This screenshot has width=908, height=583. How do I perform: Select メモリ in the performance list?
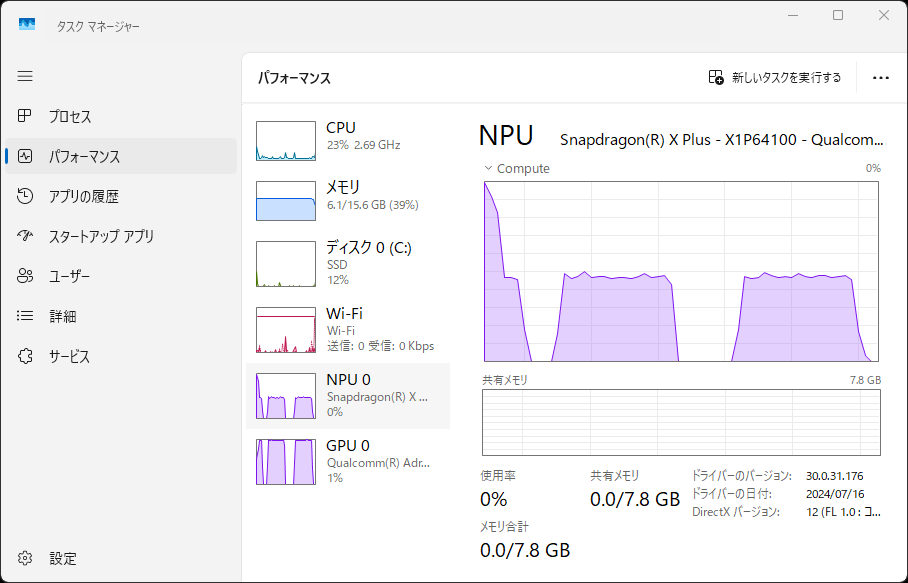click(350, 196)
